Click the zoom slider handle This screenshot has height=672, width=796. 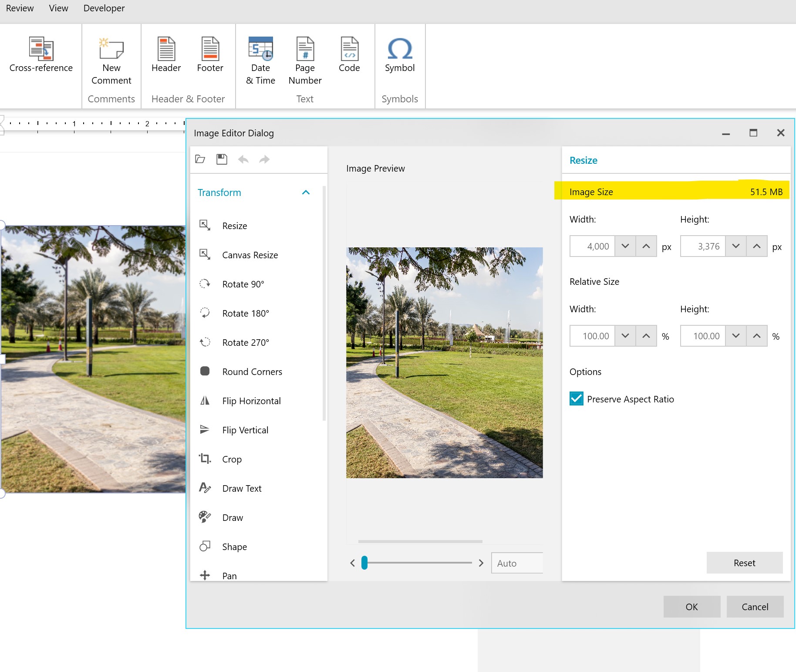point(364,563)
